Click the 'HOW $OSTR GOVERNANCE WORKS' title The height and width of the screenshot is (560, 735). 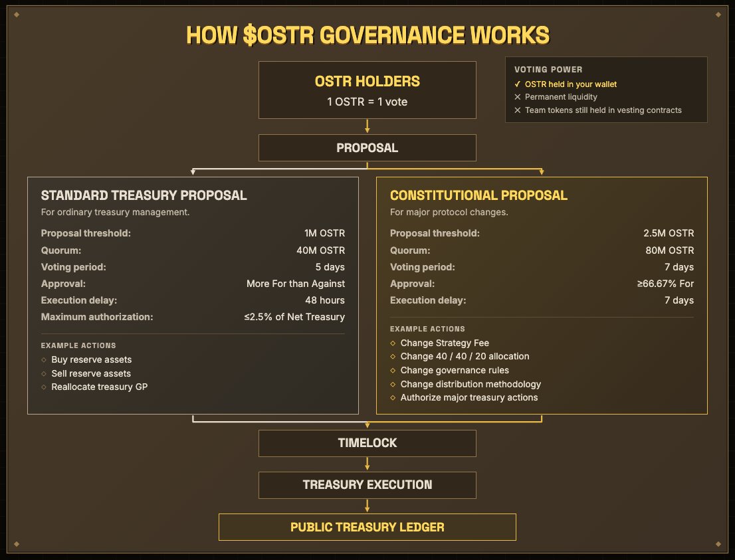pyautogui.click(x=367, y=35)
